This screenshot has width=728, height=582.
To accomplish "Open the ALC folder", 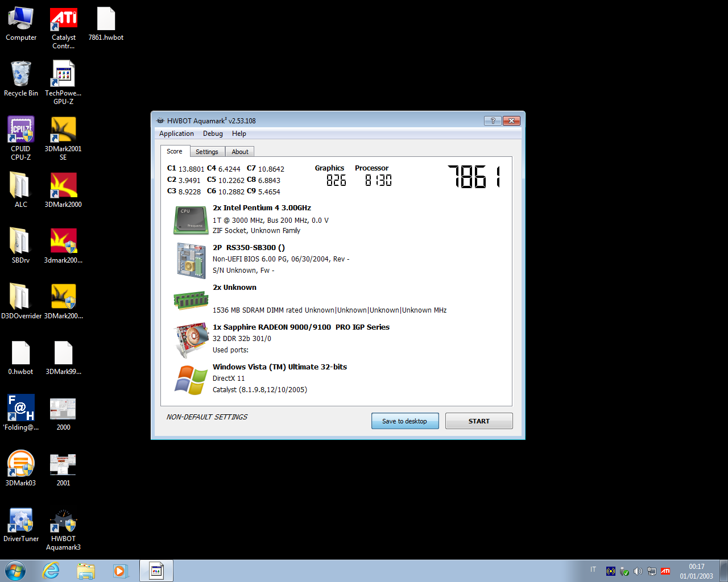I will click(21, 190).
